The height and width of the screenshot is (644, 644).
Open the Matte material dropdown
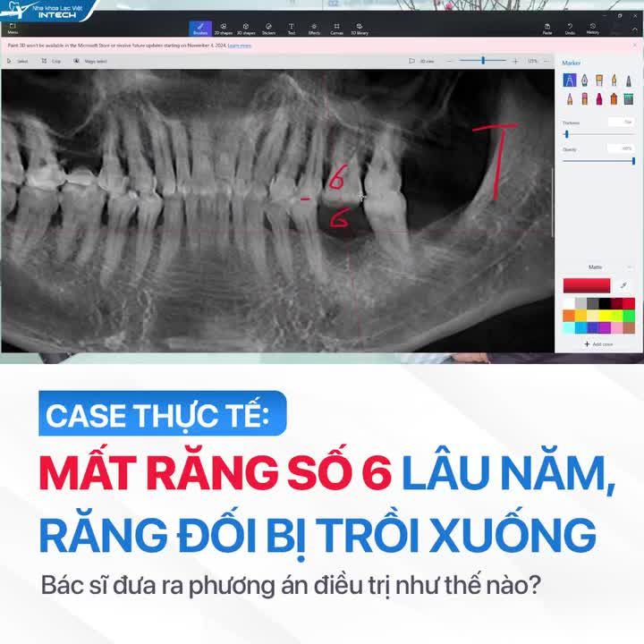(x=598, y=267)
